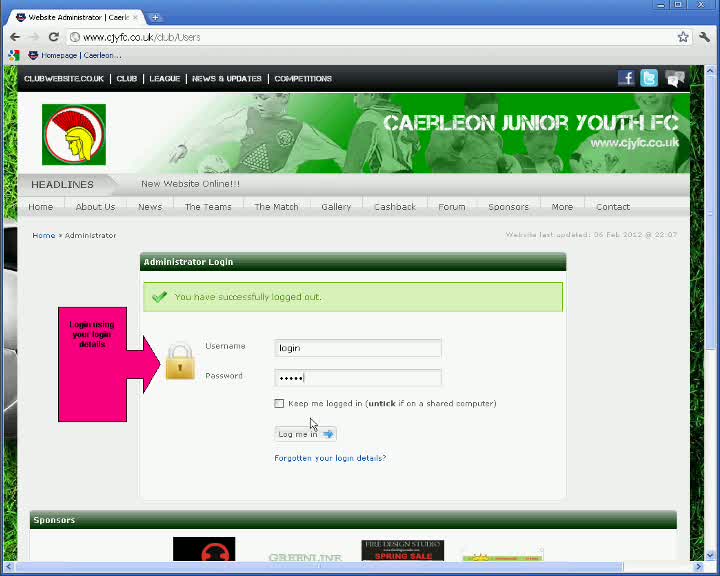Click the Facebook icon in the header

[626, 79]
